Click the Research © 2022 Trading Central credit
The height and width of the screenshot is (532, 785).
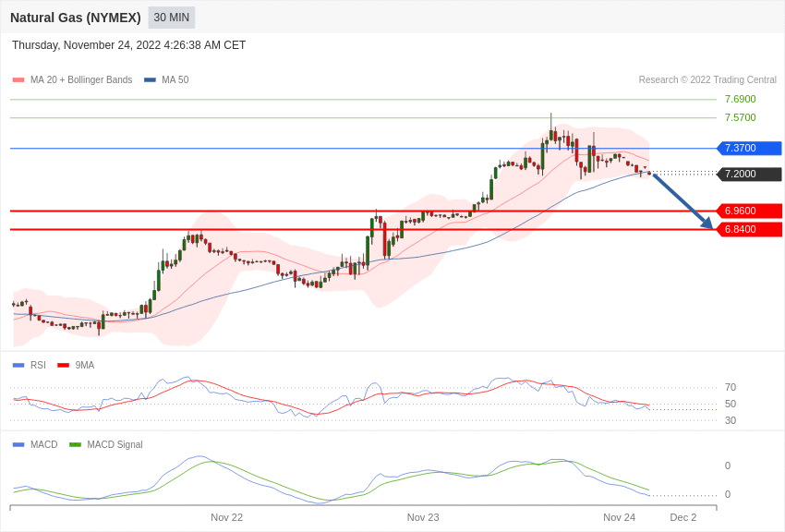[x=707, y=80]
